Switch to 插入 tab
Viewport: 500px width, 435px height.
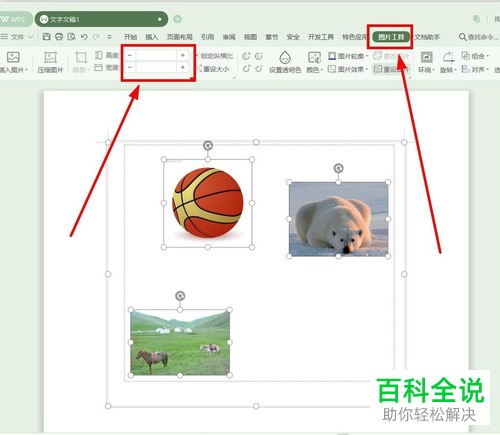(152, 37)
